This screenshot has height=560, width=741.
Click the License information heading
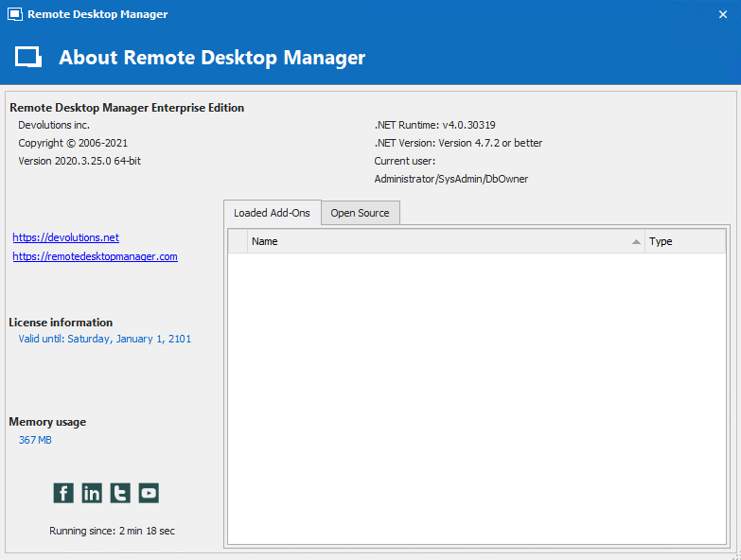[61, 323]
